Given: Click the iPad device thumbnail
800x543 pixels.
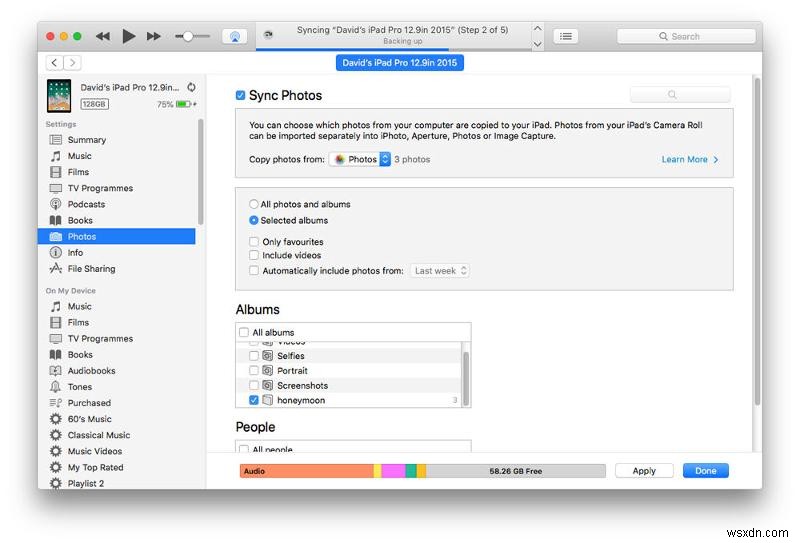Looking at the screenshot, I should click(x=59, y=95).
